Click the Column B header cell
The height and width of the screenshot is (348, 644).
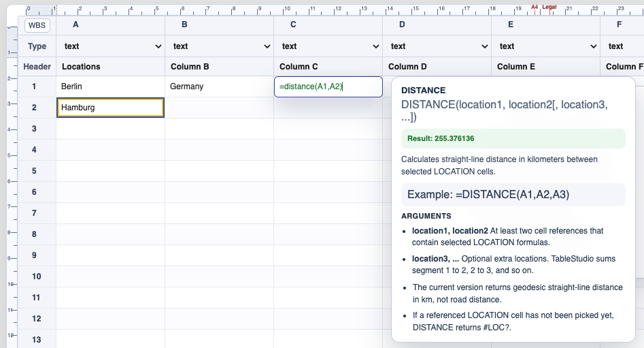point(220,67)
